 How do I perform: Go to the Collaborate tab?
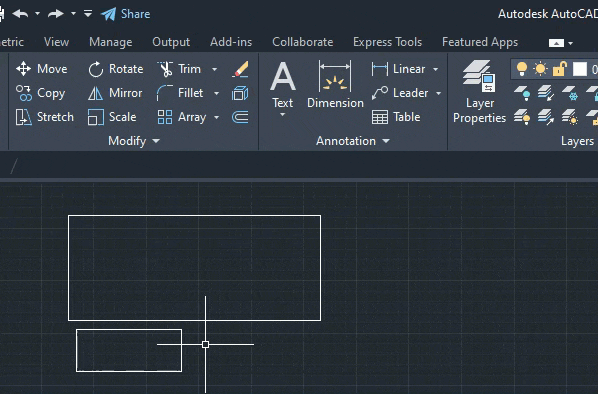pyautogui.click(x=302, y=42)
